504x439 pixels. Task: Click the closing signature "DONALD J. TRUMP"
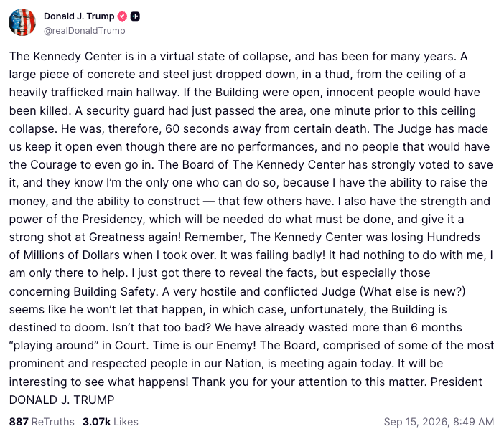pyautogui.click(x=62, y=400)
